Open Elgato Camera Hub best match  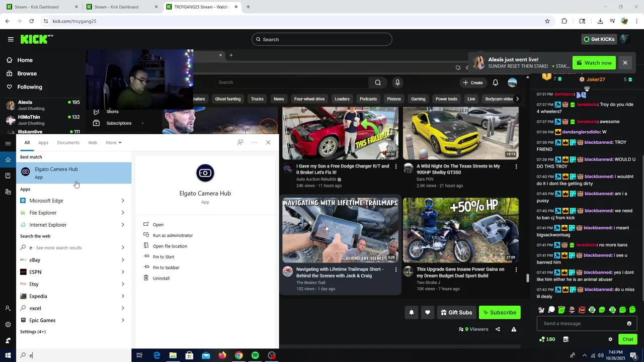pyautogui.click(x=74, y=173)
